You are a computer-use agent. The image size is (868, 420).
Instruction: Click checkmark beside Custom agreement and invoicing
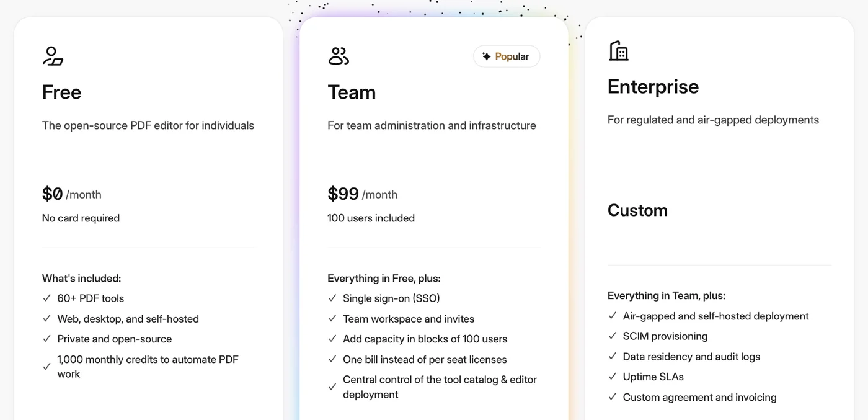click(613, 397)
